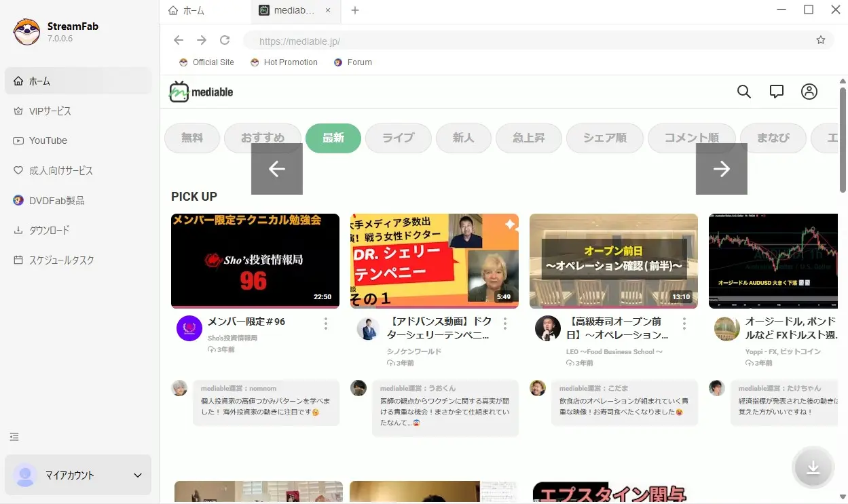Click the StreamFab sloth logo

pyautogui.click(x=27, y=32)
